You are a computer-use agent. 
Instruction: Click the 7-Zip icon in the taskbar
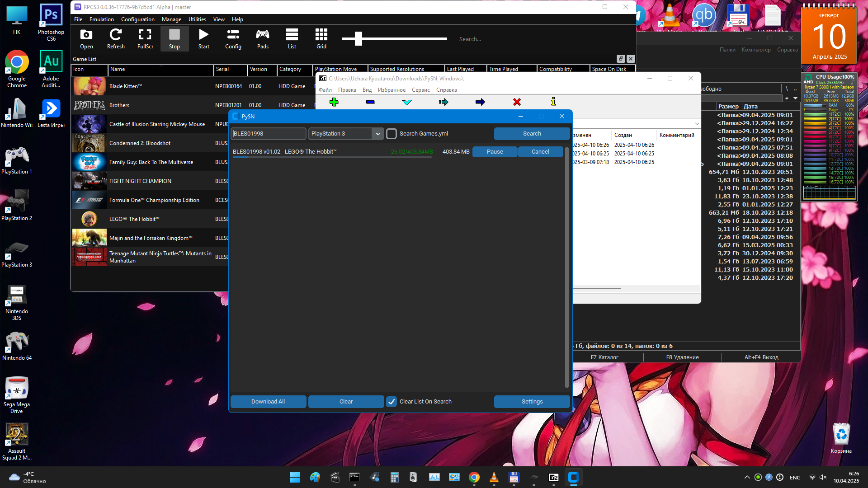[x=554, y=477]
